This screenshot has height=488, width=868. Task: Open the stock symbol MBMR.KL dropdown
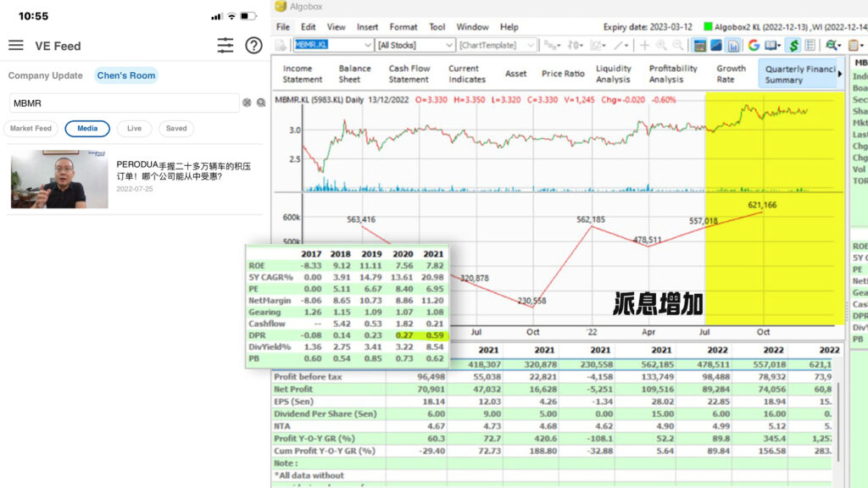tap(368, 46)
